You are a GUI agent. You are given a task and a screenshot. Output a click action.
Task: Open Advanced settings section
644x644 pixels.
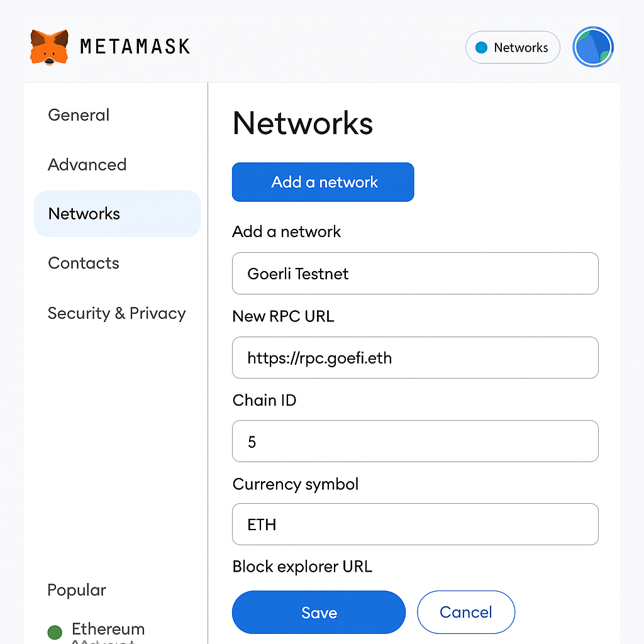(x=87, y=165)
